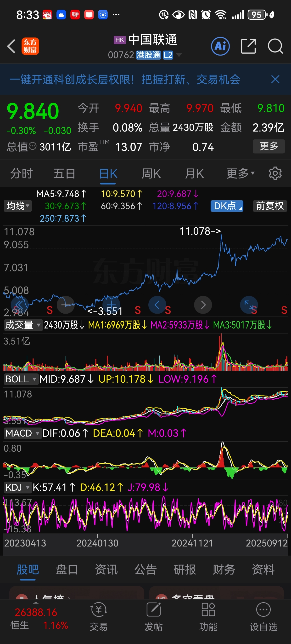This screenshot has width=291, height=644.
Task: Tap the alarm clock status icon
Action: 206,15
